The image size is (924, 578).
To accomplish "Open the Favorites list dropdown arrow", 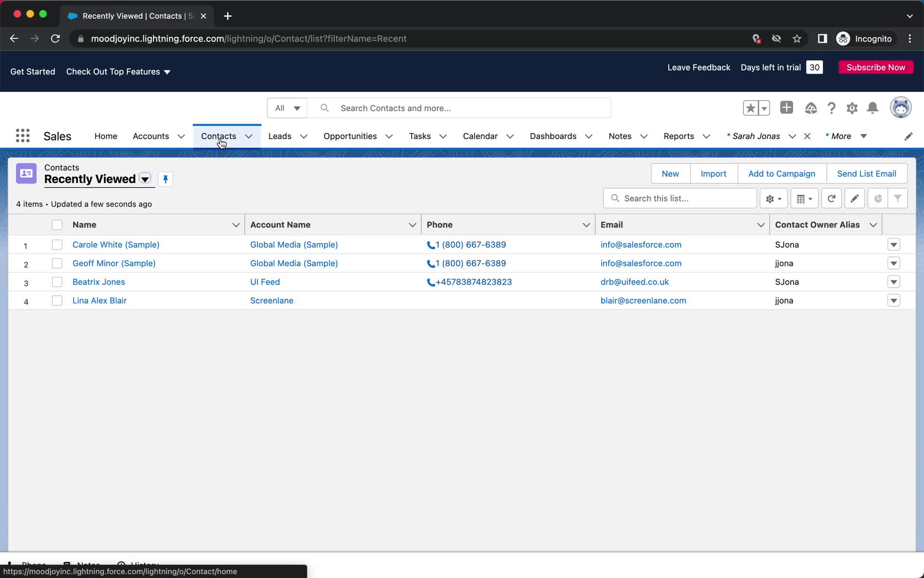I will point(764,108).
